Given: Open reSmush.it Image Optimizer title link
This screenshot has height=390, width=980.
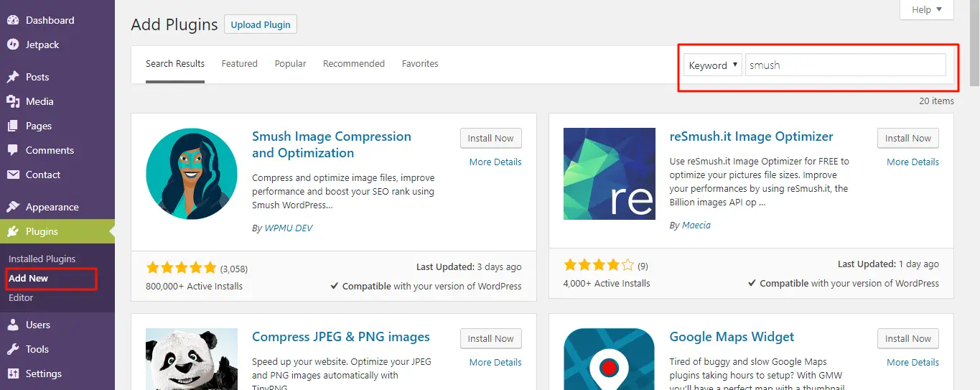Looking at the screenshot, I should pos(752,136).
